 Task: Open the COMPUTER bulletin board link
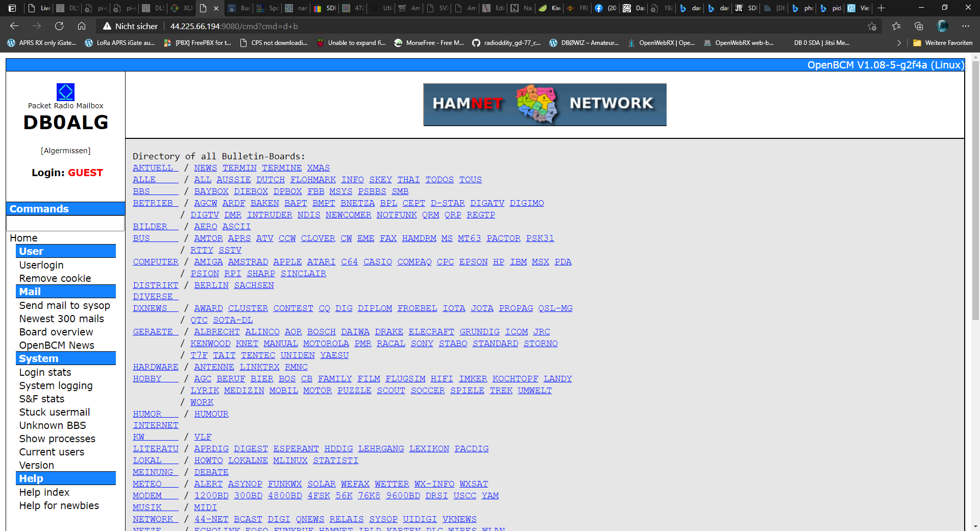pyautogui.click(x=156, y=262)
